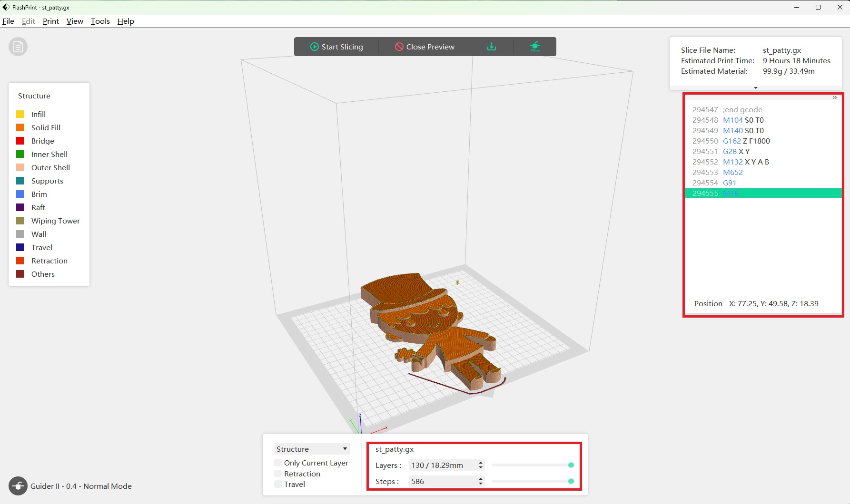This screenshot has height=504, width=850.
Task: Enable Only Current Layer checkbox
Action: pyautogui.click(x=278, y=463)
